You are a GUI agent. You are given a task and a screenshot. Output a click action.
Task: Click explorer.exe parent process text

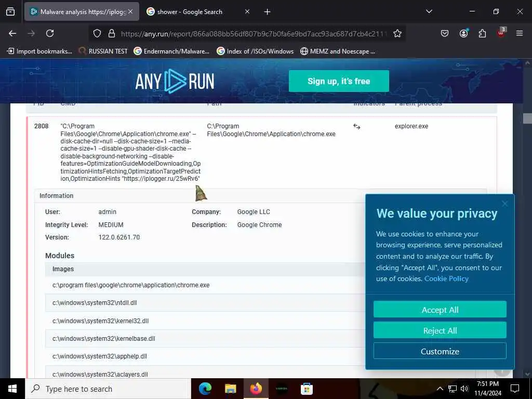point(411,126)
